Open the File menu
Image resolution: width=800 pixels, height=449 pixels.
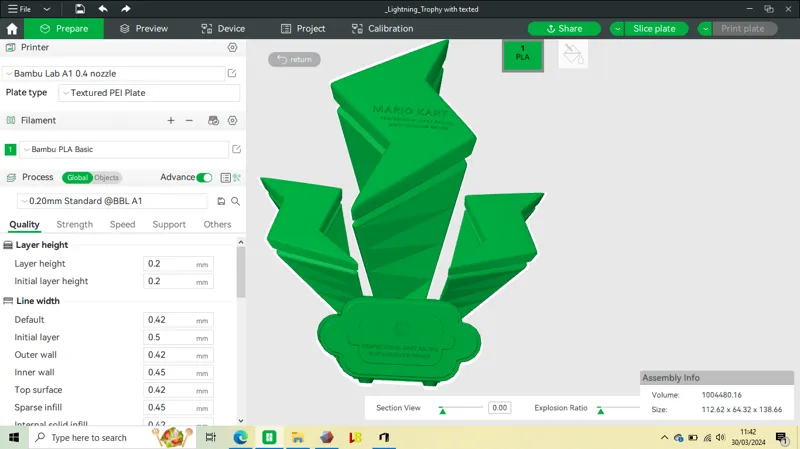tap(19, 9)
